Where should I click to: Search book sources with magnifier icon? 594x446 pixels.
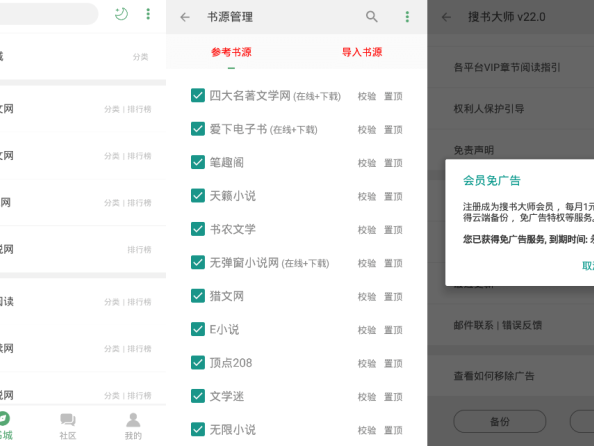tap(372, 17)
